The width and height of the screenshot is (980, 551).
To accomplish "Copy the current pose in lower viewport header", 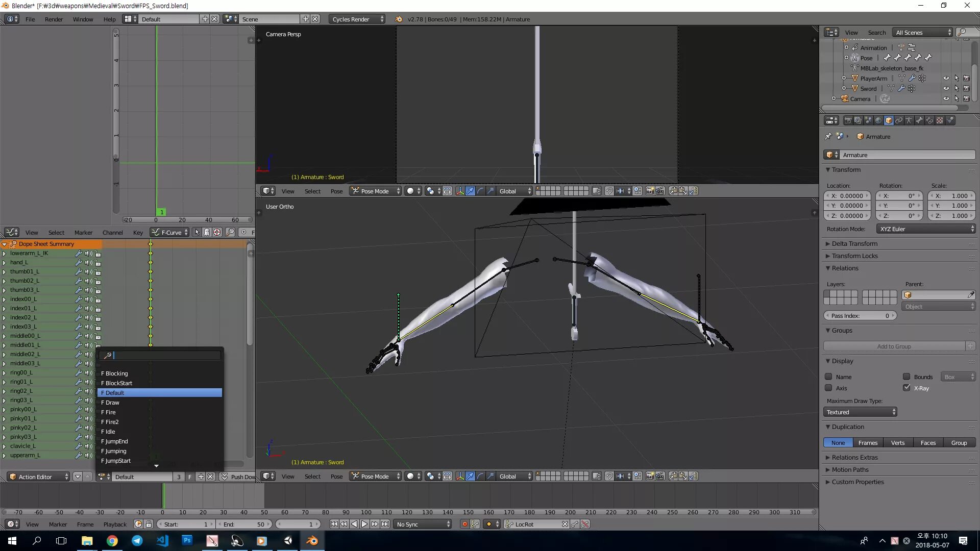I will click(x=673, y=476).
